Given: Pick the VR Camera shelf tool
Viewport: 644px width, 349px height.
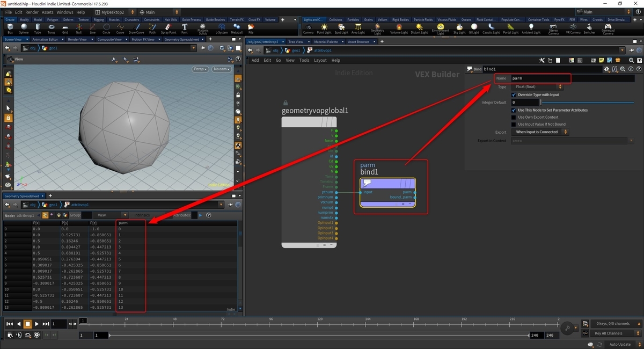Looking at the screenshot, I should 572,28.
